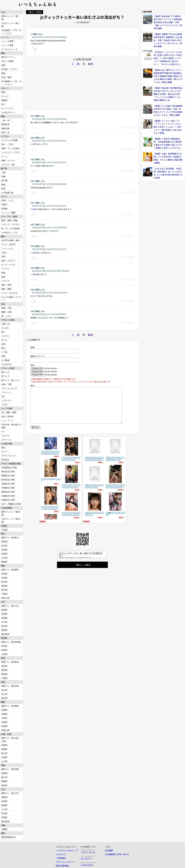This screenshot has height=868, width=185.
Task: Open 広告掲載等のお問い合わせ footer link
Action: point(117,854)
